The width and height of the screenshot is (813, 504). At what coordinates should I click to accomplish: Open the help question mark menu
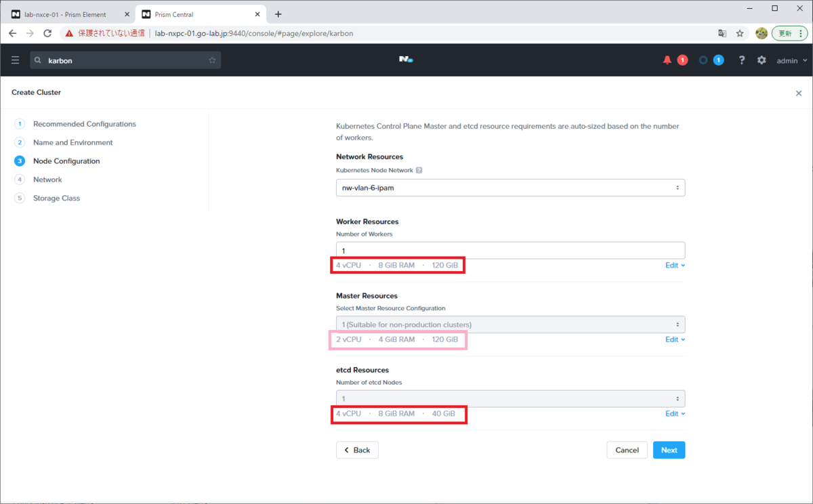[x=742, y=60]
